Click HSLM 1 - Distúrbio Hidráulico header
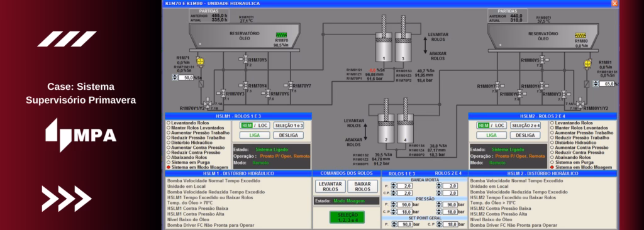The height and width of the screenshot is (230, 644). coord(238,173)
